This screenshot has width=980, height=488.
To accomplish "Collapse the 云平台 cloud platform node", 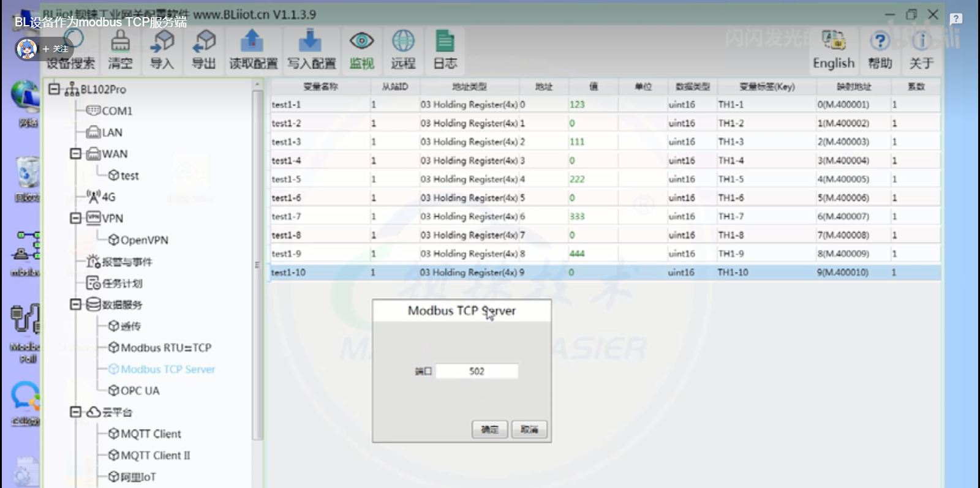I will 75,412.
